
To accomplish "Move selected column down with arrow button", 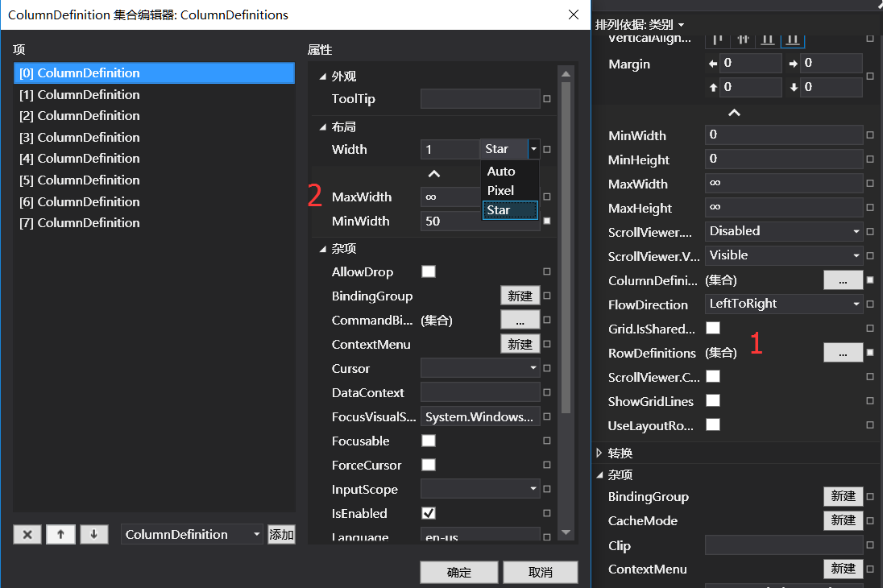I will (93, 534).
